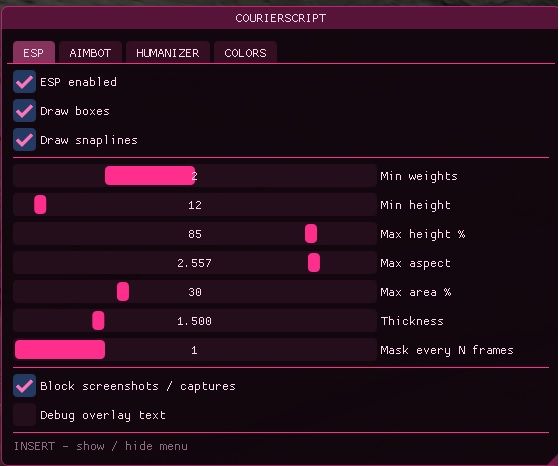
Task: Open the AIMBOT tab
Action: click(x=90, y=52)
